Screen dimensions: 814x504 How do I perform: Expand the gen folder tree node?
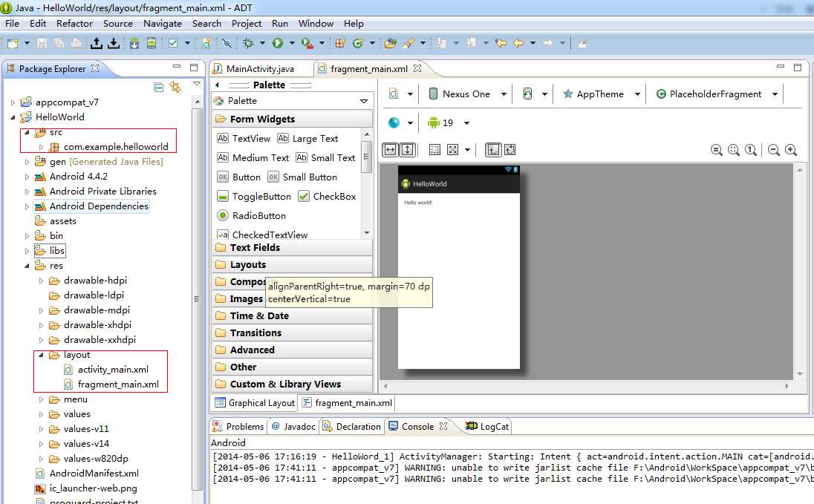(x=27, y=162)
